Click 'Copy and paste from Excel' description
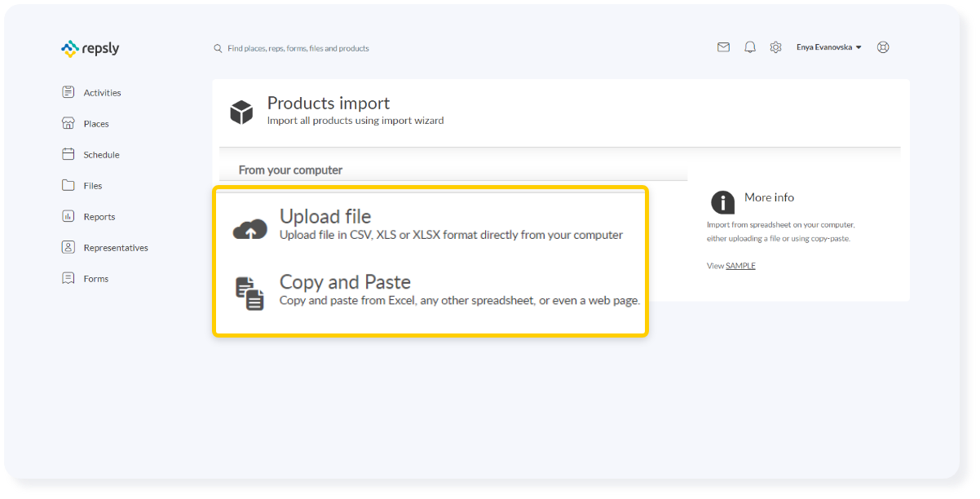980x499 pixels. pos(460,300)
